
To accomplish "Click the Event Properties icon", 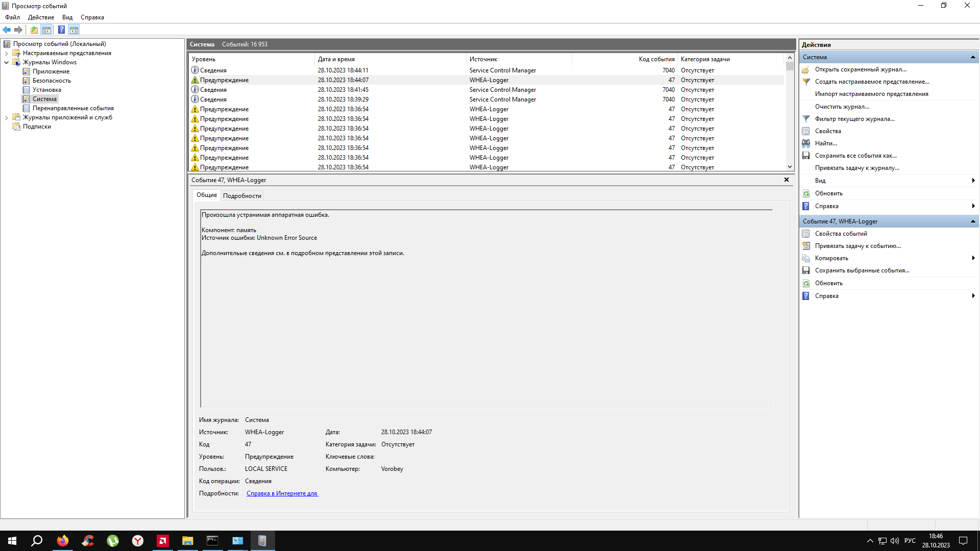I will 806,234.
